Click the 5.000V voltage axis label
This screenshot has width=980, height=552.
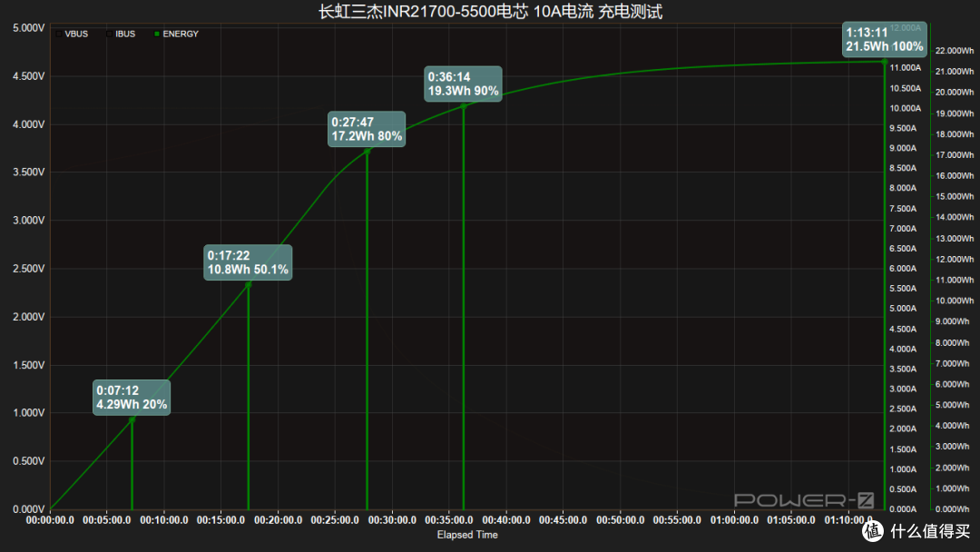tap(29, 28)
